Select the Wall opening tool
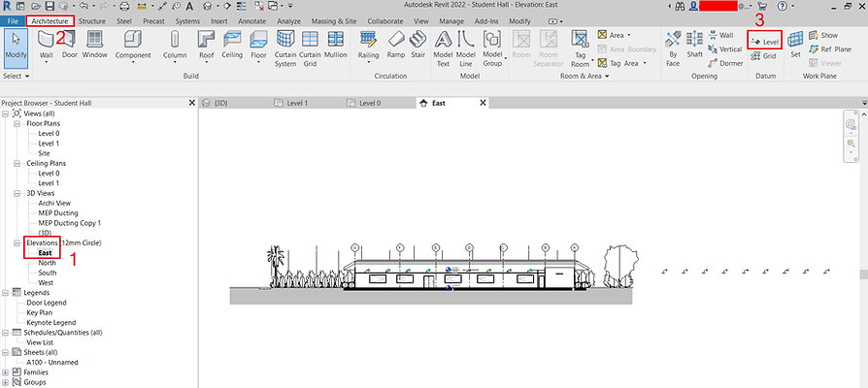Screen dimensions: 868x388 tap(720, 35)
